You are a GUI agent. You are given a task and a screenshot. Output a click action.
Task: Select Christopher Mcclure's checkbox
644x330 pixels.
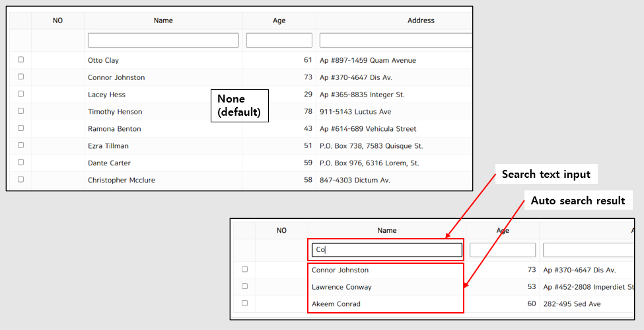(20, 180)
